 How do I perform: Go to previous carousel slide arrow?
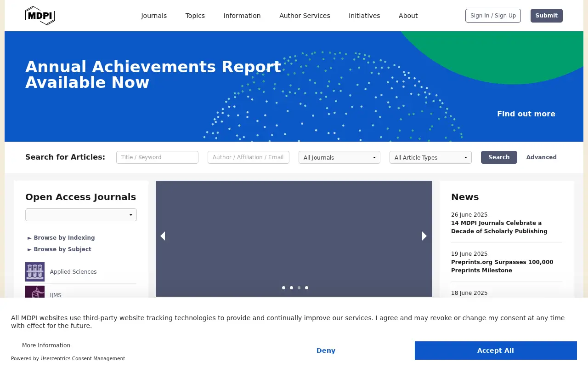[x=163, y=236]
